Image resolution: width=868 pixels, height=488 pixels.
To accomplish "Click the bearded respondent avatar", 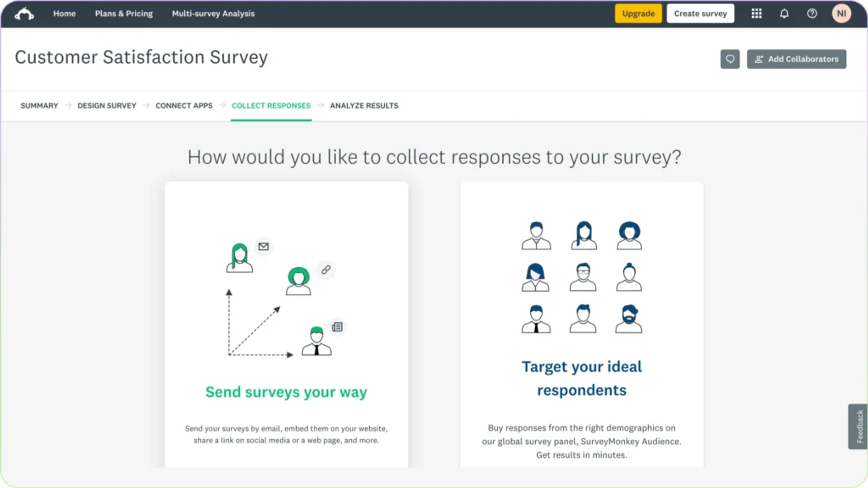I will [x=628, y=319].
